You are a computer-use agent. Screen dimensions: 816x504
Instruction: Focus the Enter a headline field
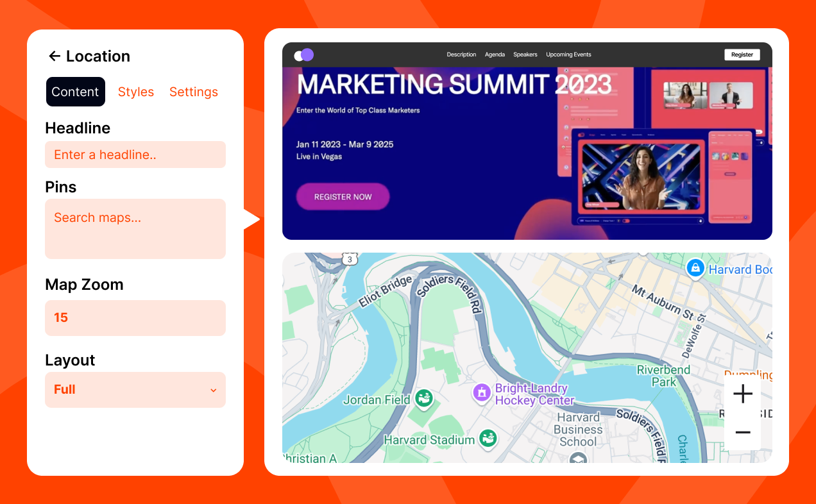135,155
